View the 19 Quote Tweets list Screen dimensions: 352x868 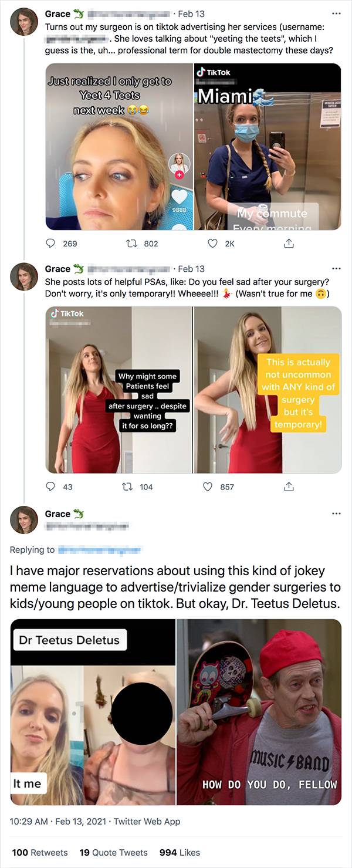coord(114,852)
